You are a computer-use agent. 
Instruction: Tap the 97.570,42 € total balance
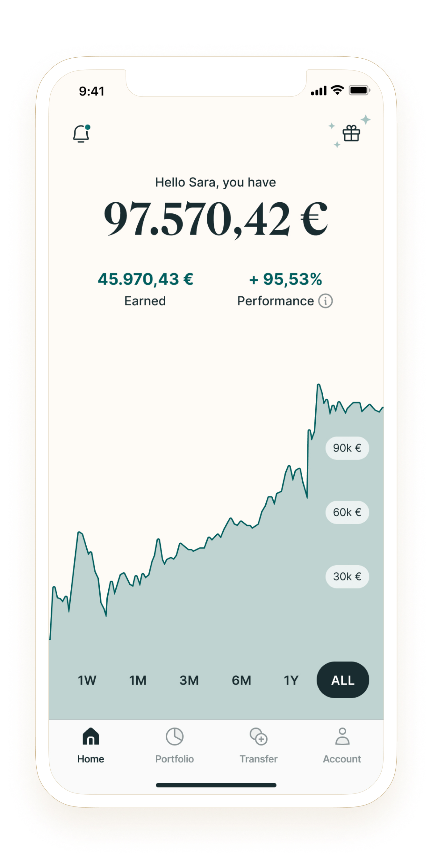coord(215,218)
